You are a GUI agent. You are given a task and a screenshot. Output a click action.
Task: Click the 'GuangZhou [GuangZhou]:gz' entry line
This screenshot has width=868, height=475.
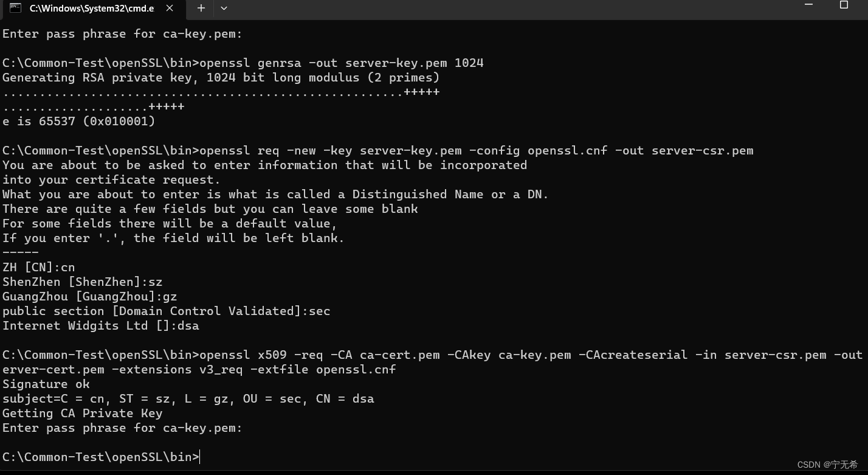90,297
